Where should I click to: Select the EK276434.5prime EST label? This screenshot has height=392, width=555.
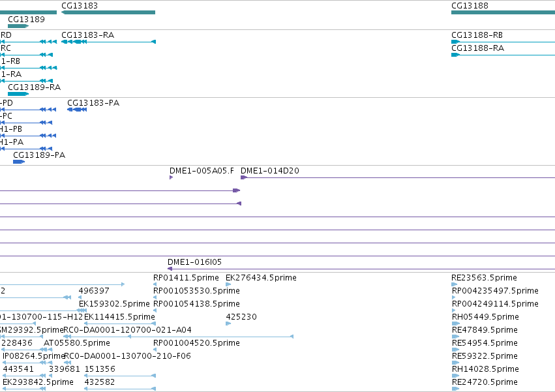click(x=262, y=278)
